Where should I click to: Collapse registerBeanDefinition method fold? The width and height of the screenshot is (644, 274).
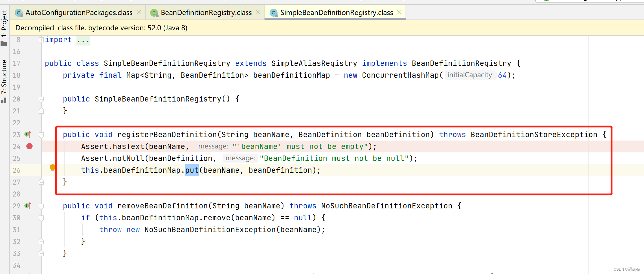pos(41,135)
